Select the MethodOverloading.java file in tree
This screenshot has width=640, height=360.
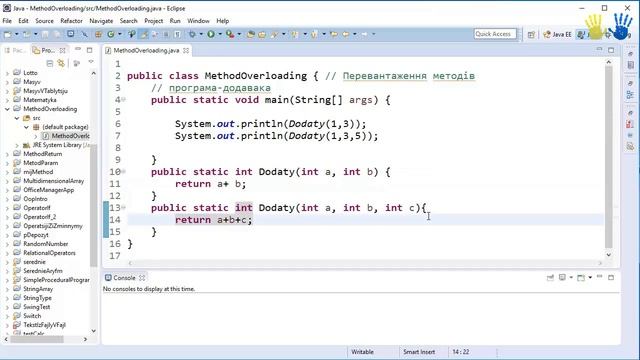click(x=66, y=136)
